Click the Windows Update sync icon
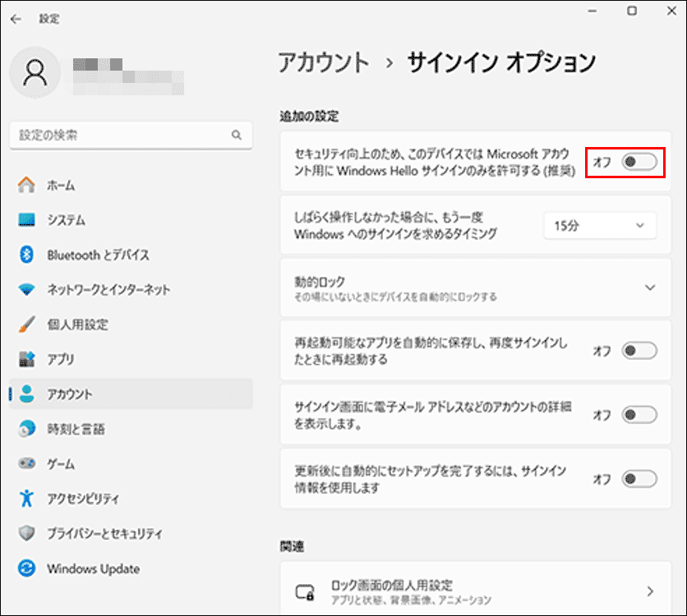The height and width of the screenshot is (616, 687). pos(27,568)
